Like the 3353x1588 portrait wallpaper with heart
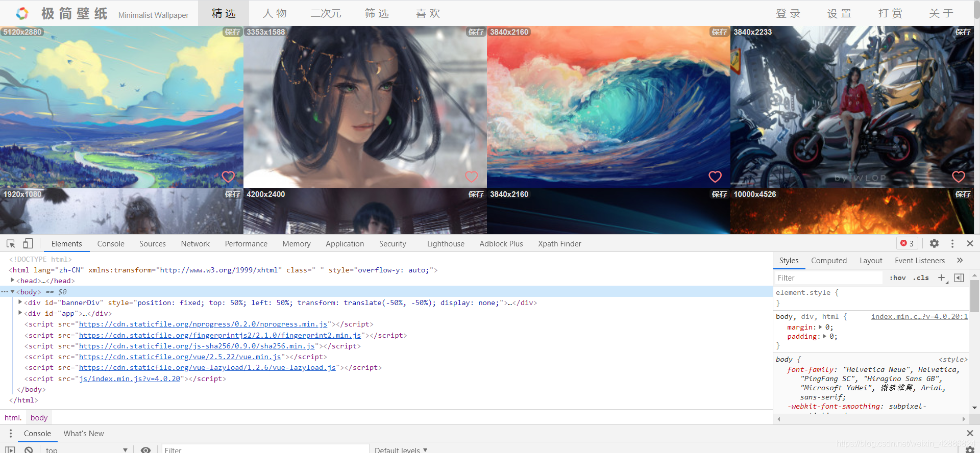Viewport: 980px width, 453px height. (x=472, y=177)
